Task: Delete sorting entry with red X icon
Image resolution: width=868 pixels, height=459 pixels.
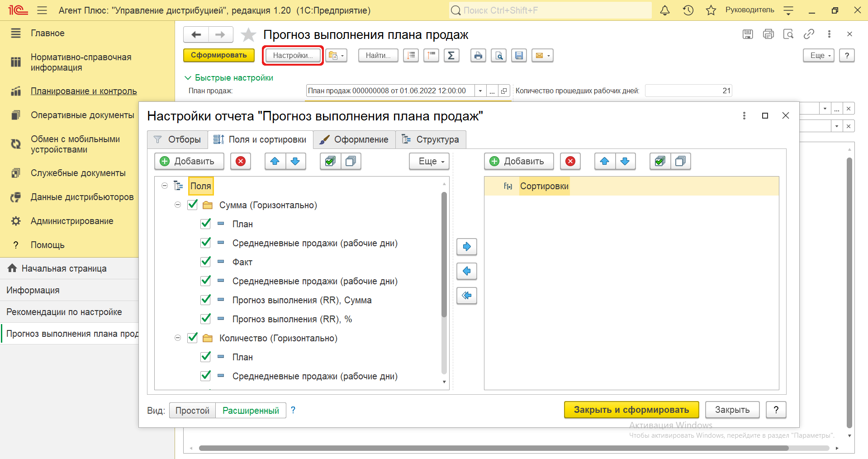Action: [570, 161]
